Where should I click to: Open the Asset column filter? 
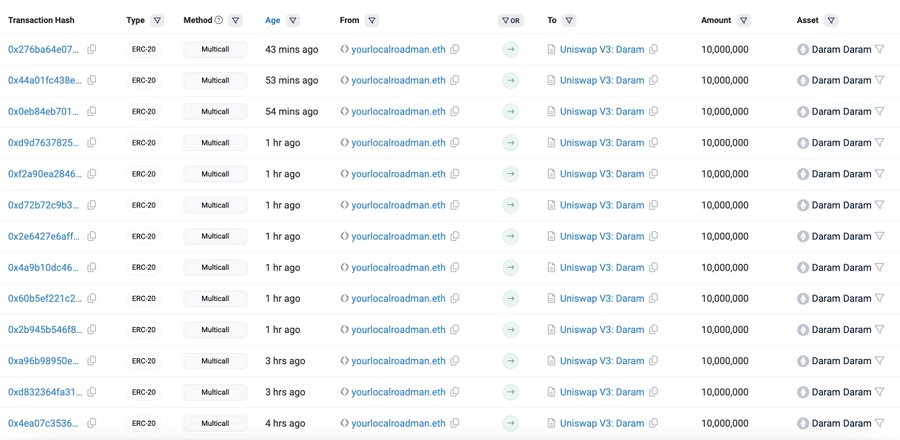point(831,20)
